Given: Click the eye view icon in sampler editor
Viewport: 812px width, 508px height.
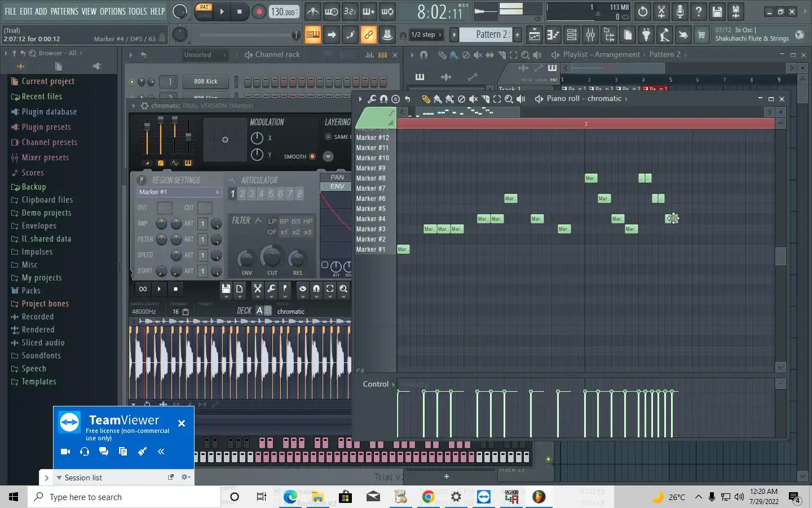Looking at the screenshot, I should [x=303, y=289].
